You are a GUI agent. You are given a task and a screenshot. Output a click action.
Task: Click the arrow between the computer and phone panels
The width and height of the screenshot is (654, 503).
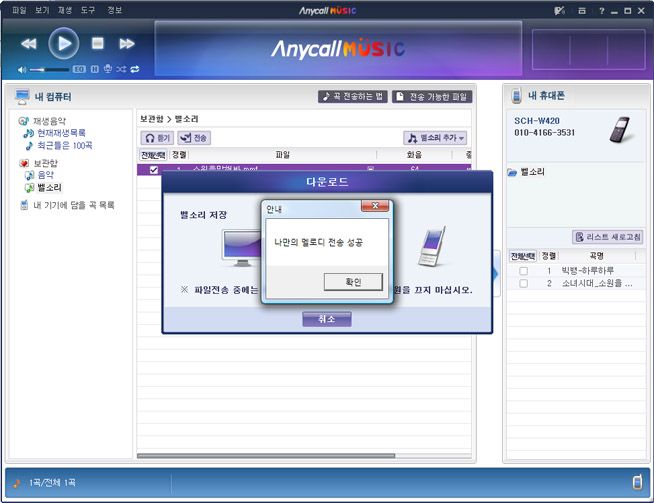click(496, 274)
